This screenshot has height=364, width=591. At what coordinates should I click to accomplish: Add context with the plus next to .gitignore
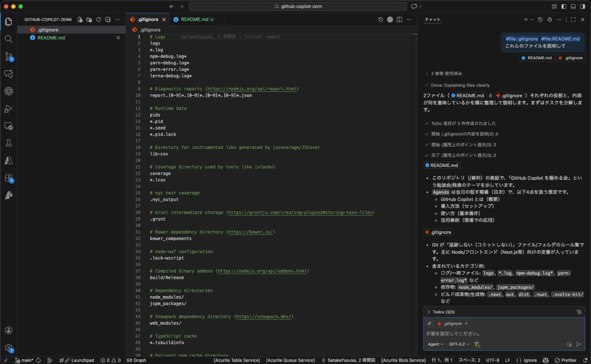pyautogui.click(x=466, y=324)
